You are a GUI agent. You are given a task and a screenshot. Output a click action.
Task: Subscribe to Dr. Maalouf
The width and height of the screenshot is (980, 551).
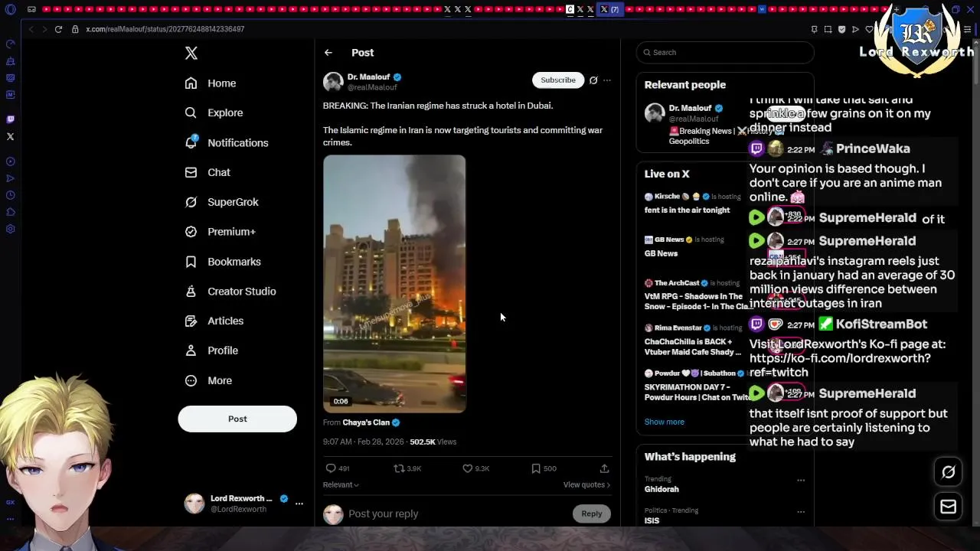pyautogui.click(x=558, y=80)
